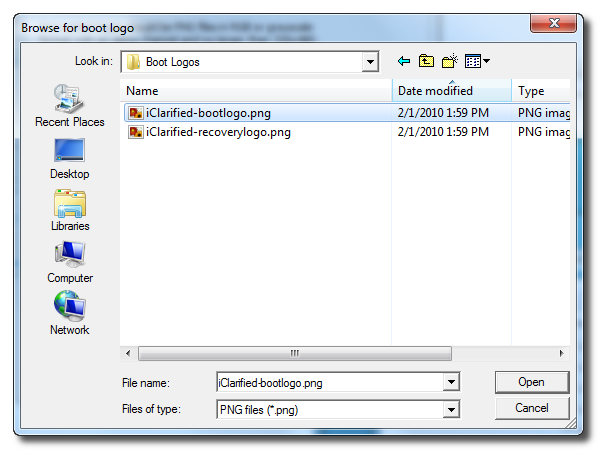Screen dimensions: 598x450
Task: Sort by Type column header
Action: (x=541, y=91)
